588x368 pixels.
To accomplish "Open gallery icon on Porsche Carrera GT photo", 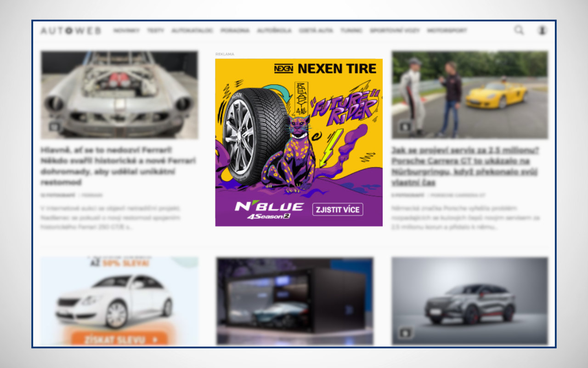I will [x=405, y=126].
